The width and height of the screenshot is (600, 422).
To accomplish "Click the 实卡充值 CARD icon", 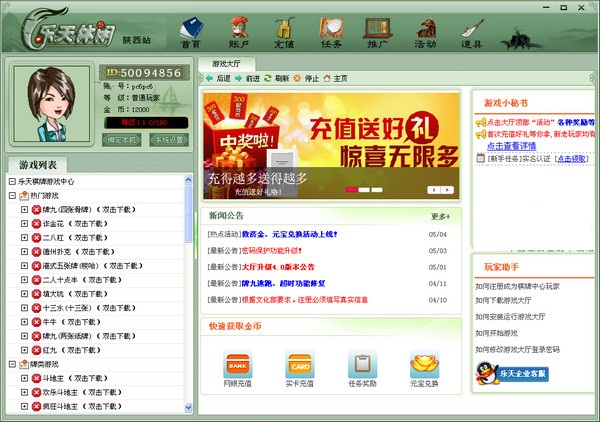I will (x=300, y=365).
